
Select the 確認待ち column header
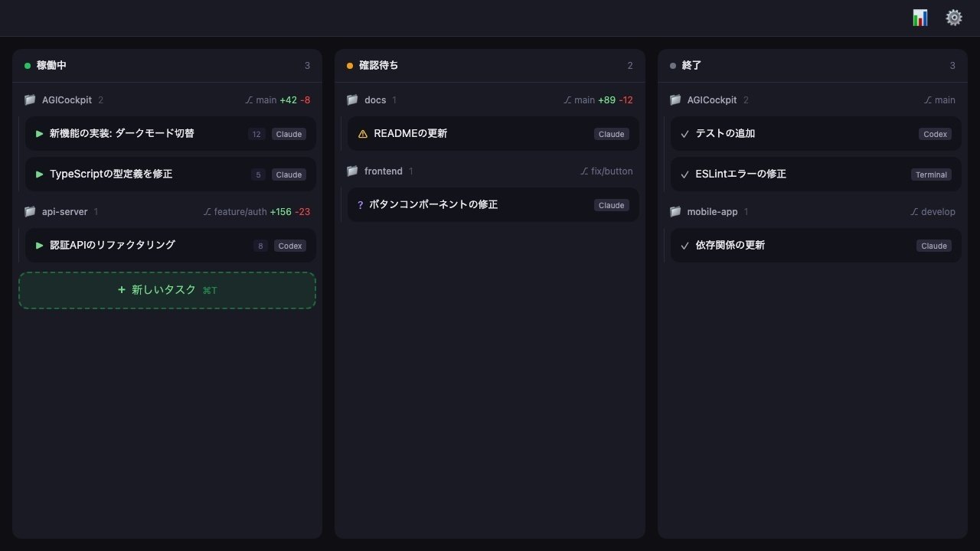pos(378,66)
